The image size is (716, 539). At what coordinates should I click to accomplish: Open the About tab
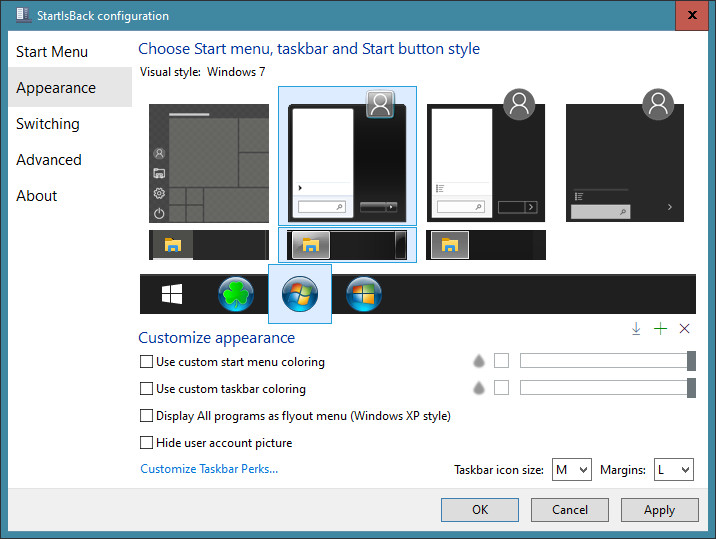tap(70, 196)
